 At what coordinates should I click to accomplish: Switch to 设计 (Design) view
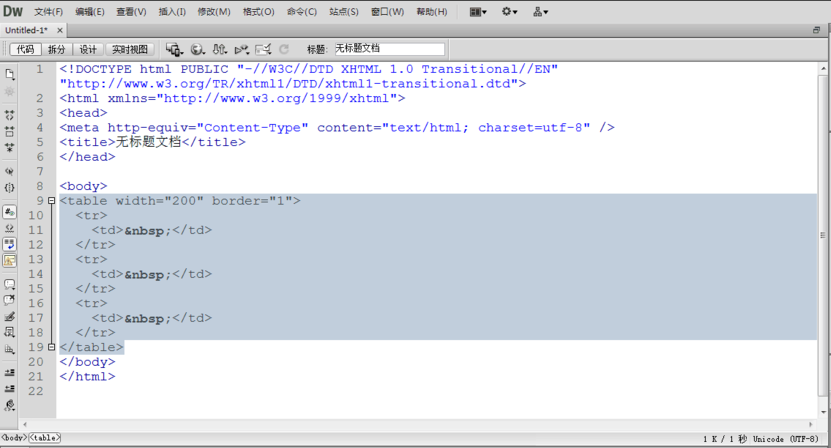coord(88,49)
